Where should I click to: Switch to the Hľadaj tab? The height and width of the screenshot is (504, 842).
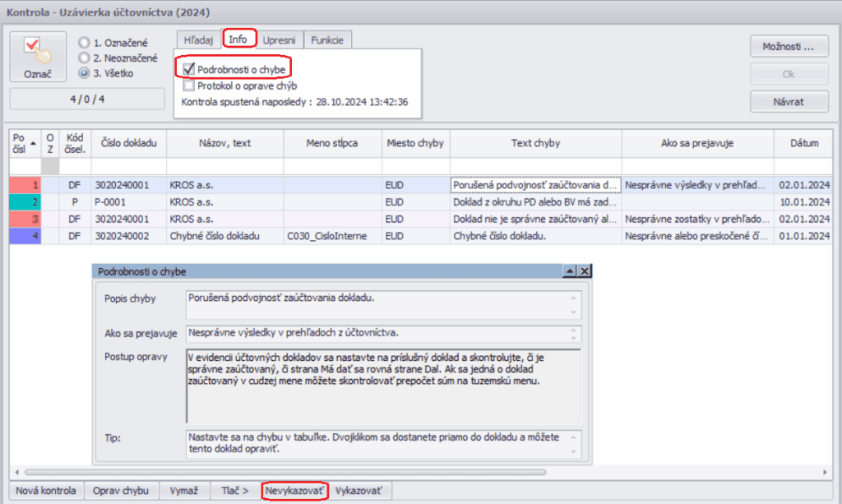[200, 39]
